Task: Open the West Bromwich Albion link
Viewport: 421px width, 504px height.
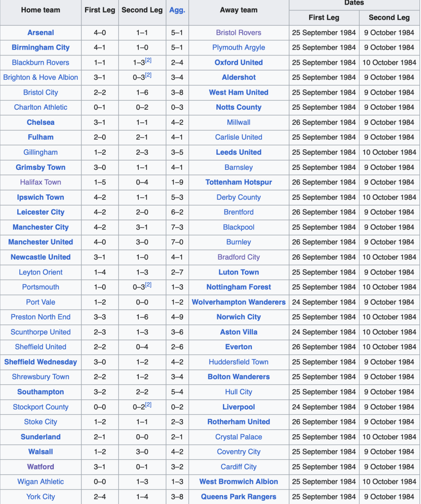Action: click(238, 482)
